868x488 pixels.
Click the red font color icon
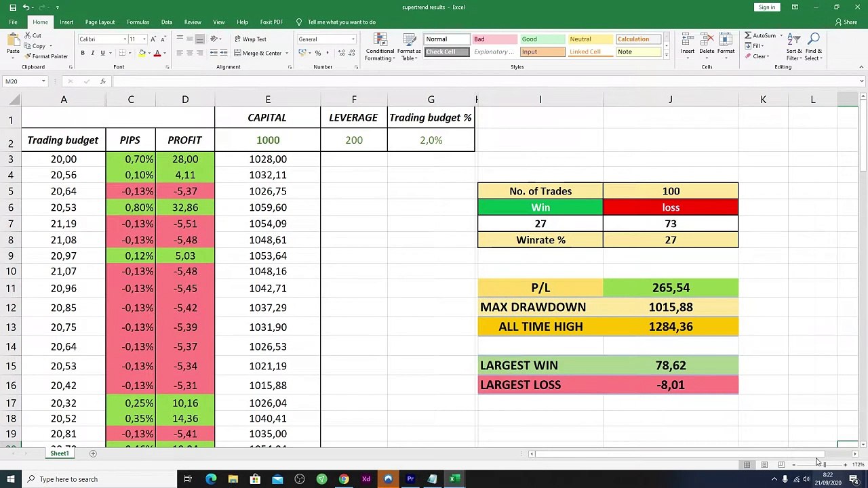tap(157, 53)
